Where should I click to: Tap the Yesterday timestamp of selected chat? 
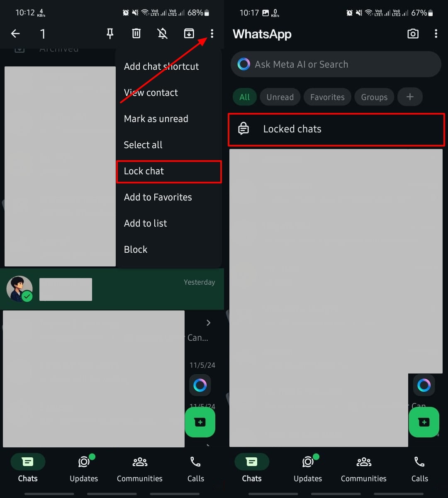coord(199,282)
